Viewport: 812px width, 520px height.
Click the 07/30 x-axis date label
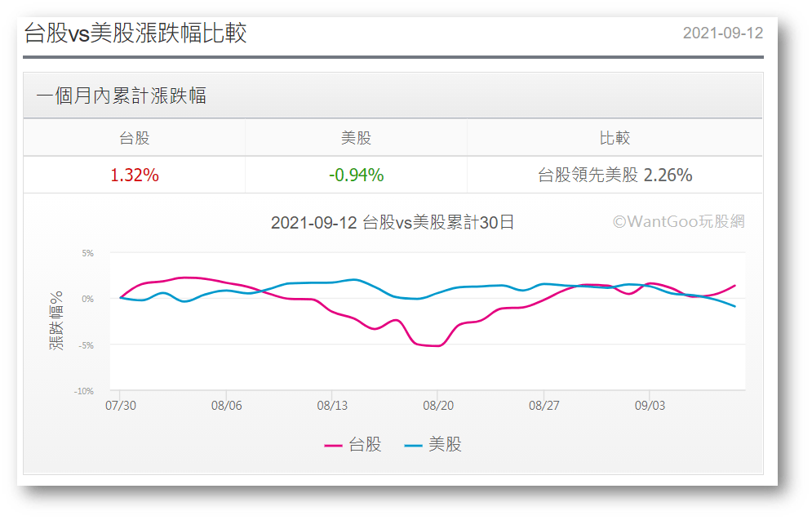click(120, 405)
